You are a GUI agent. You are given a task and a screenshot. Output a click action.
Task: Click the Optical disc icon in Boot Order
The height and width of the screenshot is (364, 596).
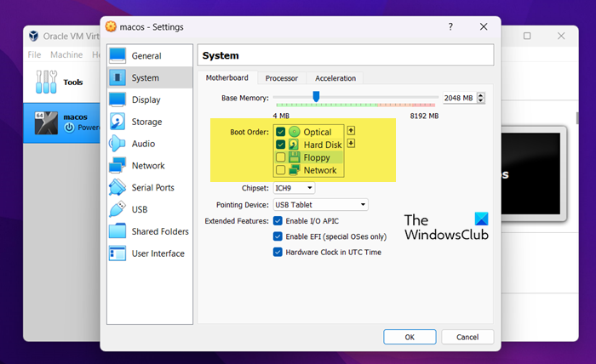[295, 132]
